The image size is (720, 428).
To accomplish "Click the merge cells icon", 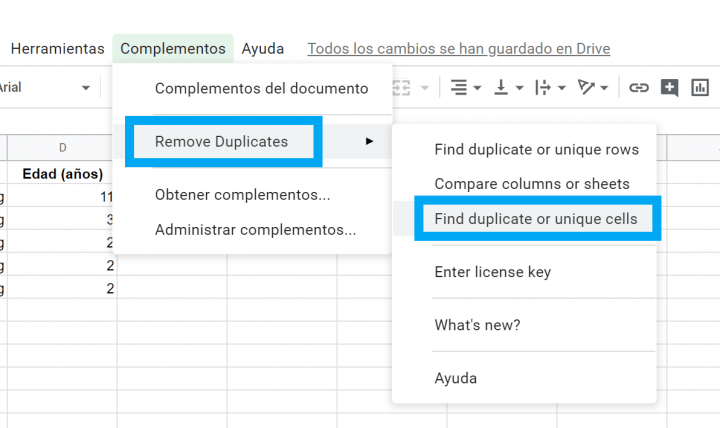I will click(x=401, y=87).
